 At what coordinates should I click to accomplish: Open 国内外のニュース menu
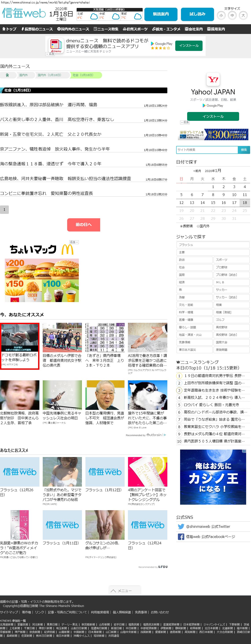pos(73,29)
